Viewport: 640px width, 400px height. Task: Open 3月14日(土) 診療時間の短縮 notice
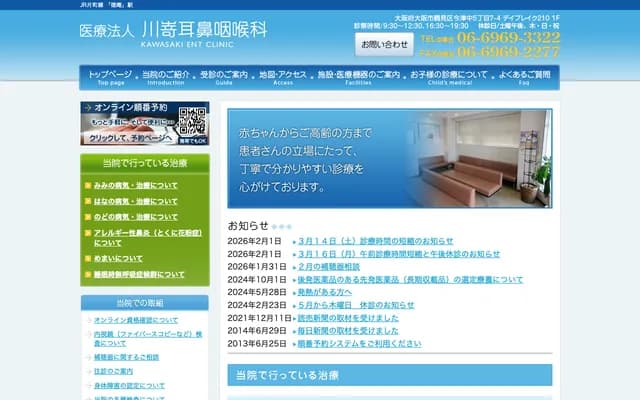(x=376, y=241)
